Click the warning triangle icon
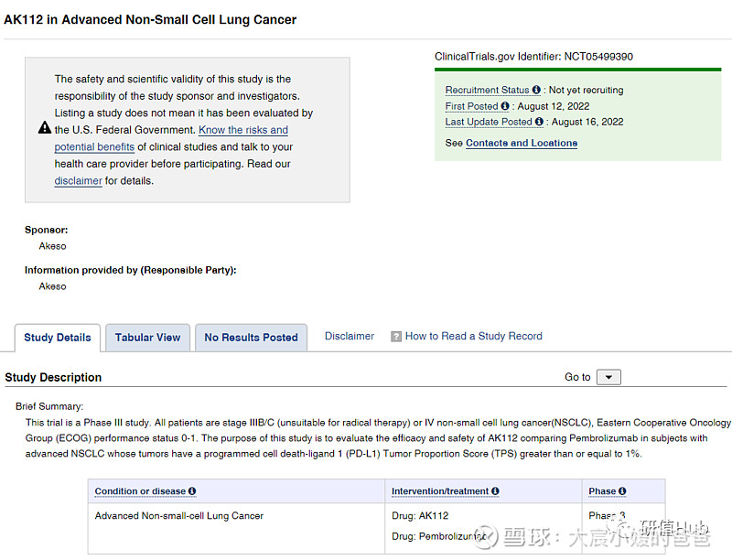Screen dimensions: 732x560 click(45, 129)
